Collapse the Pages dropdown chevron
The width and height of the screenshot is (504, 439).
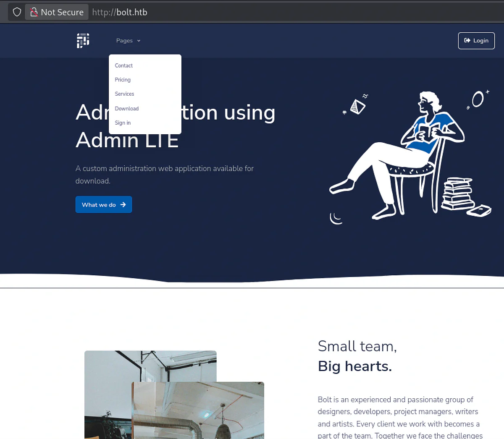(x=139, y=41)
